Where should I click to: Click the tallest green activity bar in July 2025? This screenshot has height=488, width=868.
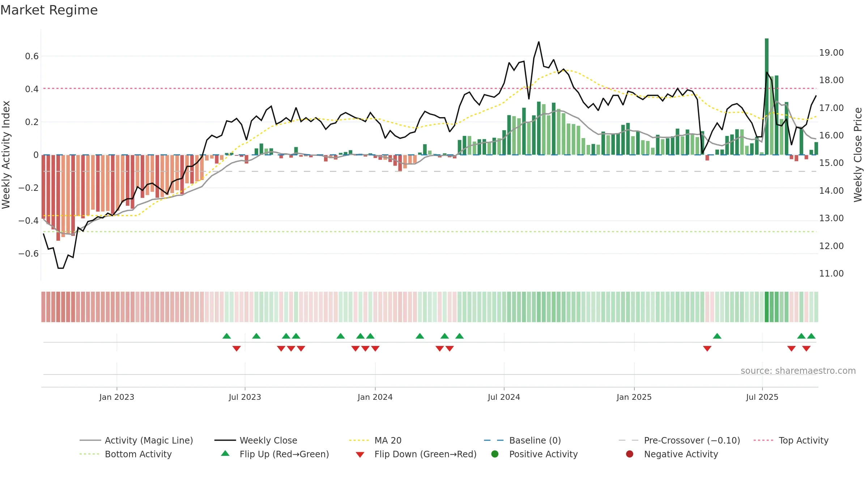click(767, 97)
